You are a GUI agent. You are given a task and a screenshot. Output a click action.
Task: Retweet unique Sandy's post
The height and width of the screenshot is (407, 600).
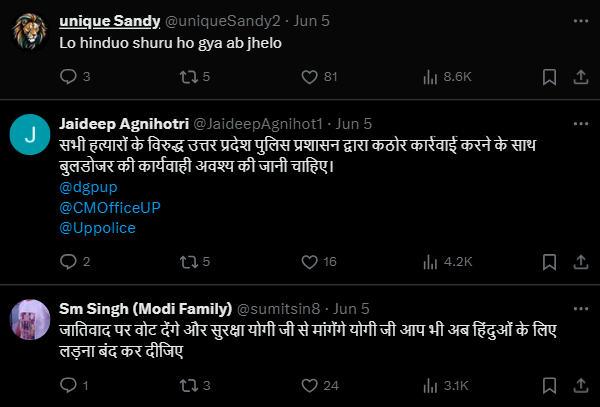[x=186, y=76]
